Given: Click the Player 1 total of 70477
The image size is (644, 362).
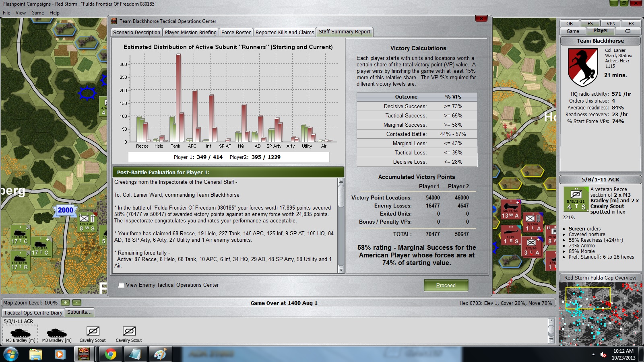Looking at the screenshot, I should point(433,234).
